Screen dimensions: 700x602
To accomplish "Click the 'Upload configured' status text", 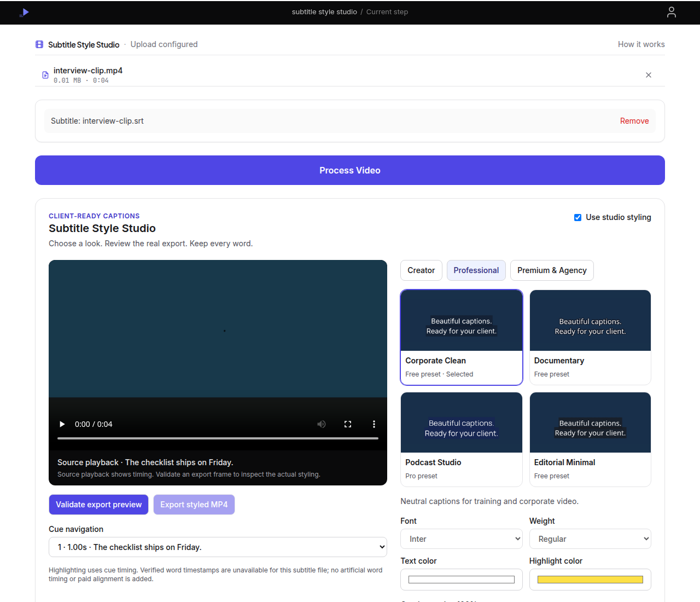I will click(164, 44).
